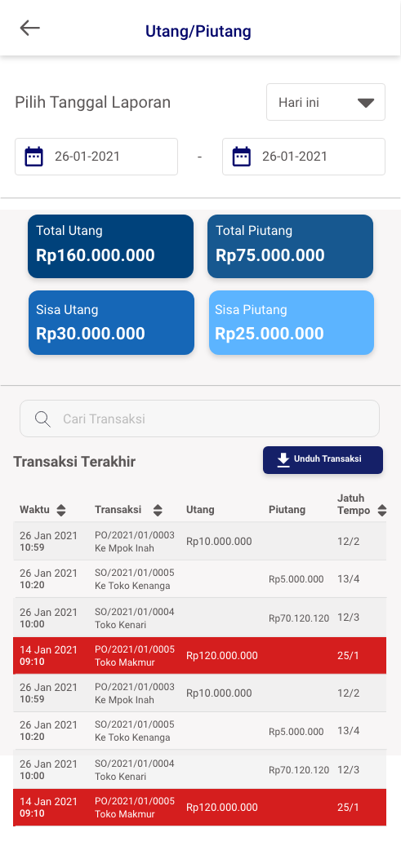Open the light blue Sisa Piutang card
Screen dimensions: 401x868
(x=292, y=323)
